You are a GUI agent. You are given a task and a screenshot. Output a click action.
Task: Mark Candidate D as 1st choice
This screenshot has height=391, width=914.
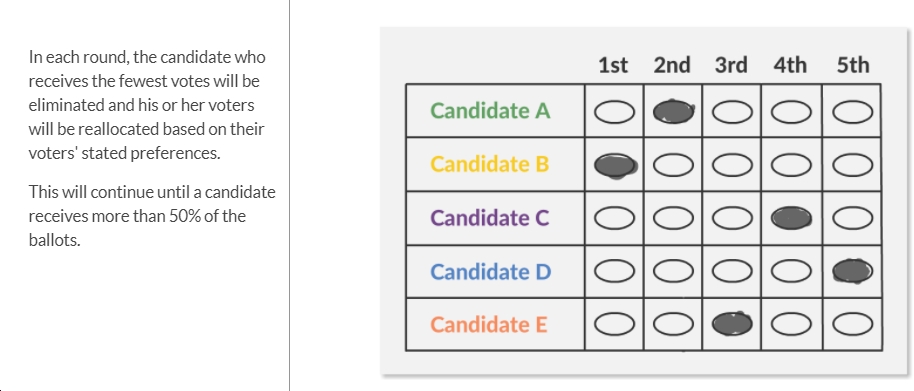pyautogui.click(x=614, y=272)
